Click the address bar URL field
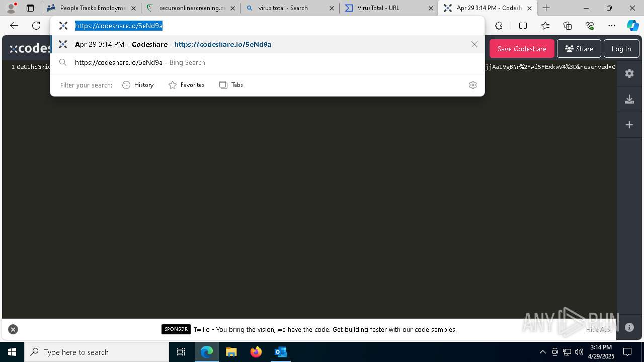Screen dimensions: 644x362 tap(267, 26)
